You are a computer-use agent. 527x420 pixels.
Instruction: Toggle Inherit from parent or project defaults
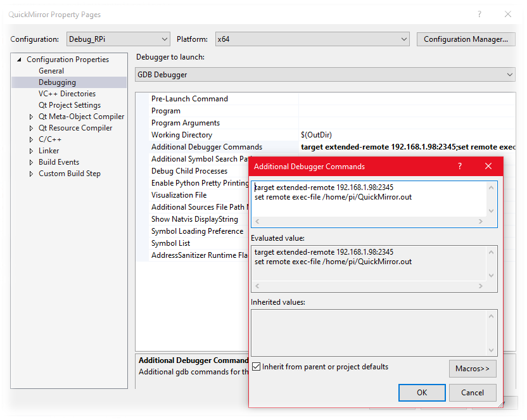pyautogui.click(x=257, y=367)
